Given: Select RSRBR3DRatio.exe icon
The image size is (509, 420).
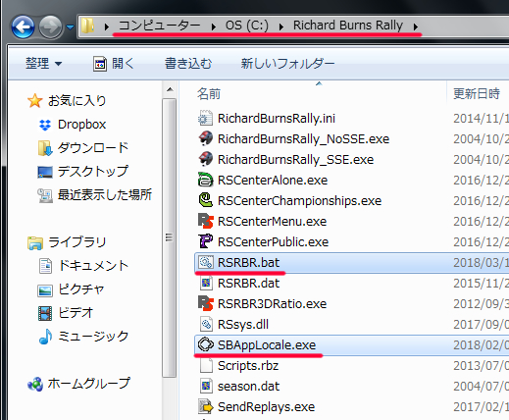Looking at the screenshot, I should tap(206, 303).
